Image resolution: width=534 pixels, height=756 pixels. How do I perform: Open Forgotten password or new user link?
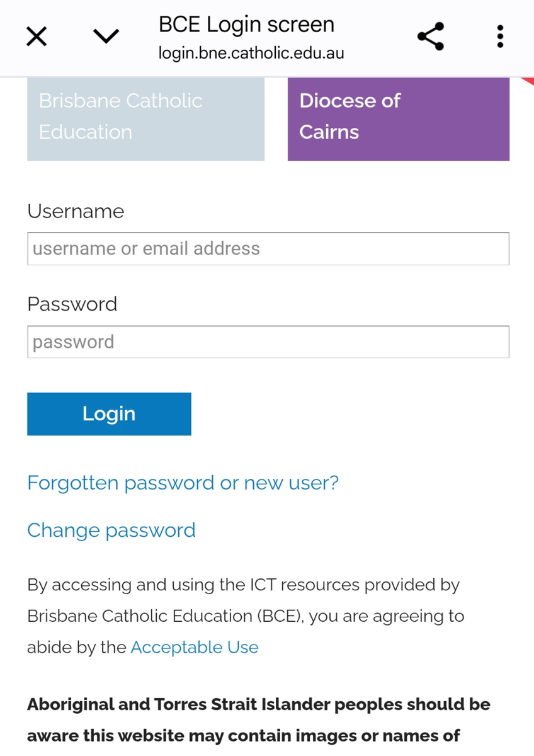coord(183,483)
